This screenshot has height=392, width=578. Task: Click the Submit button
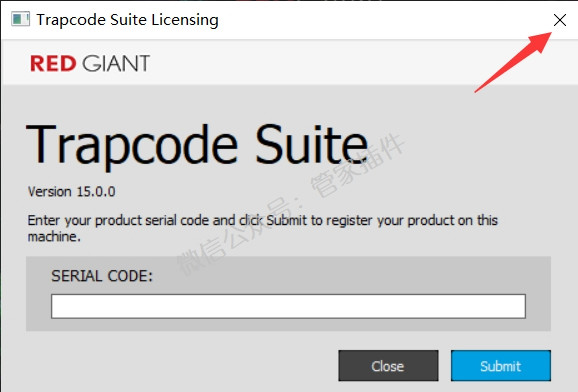[501, 366]
